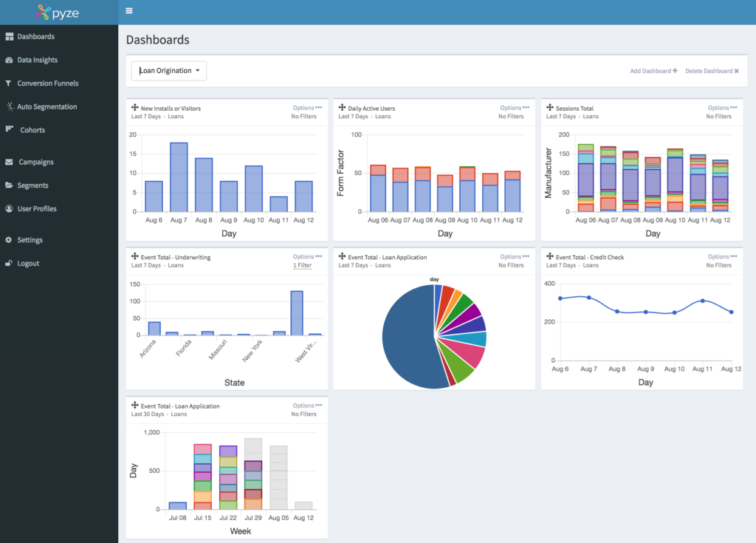Expand Options on New Installs or Visitors widget

(307, 108)
